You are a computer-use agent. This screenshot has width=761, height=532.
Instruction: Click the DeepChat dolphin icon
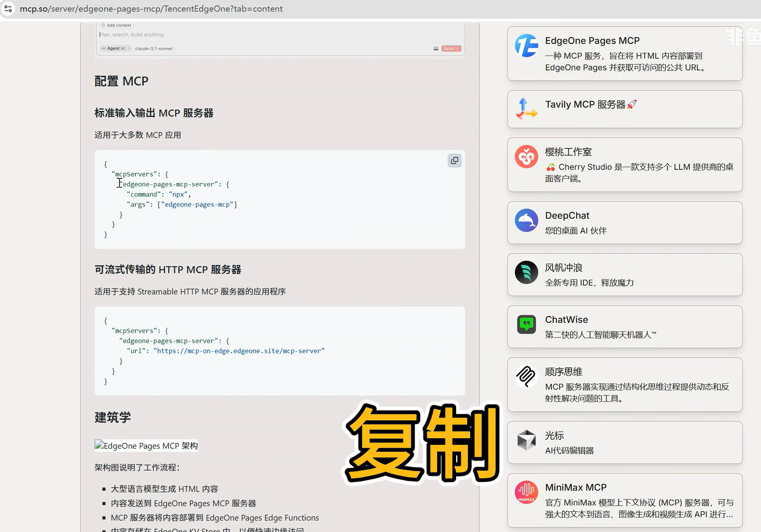(526, 221)
